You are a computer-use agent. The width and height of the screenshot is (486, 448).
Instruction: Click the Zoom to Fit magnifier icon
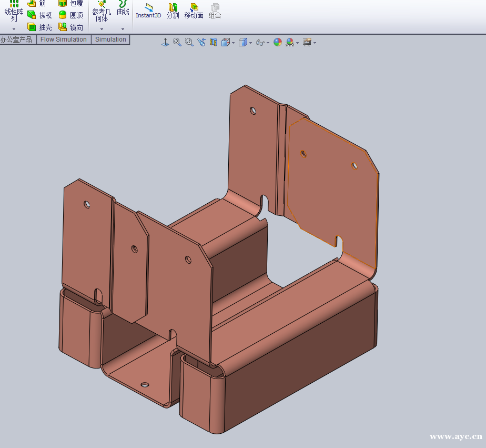[x=177, y=42]
